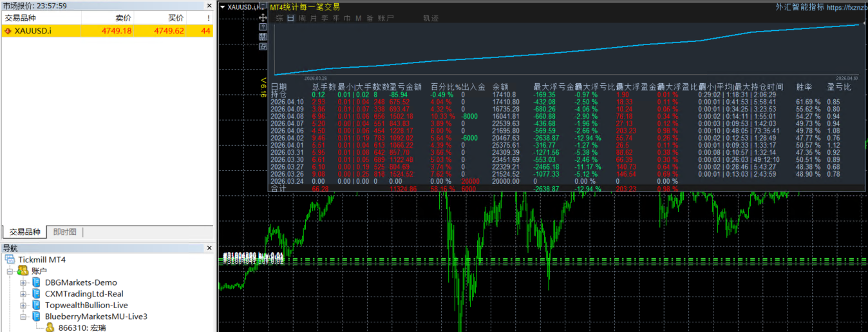The height and width of the screenshot is (332, 868).
Task: Click the Tickmill MT4 terminal icon
Action: (x=10, y=259)
